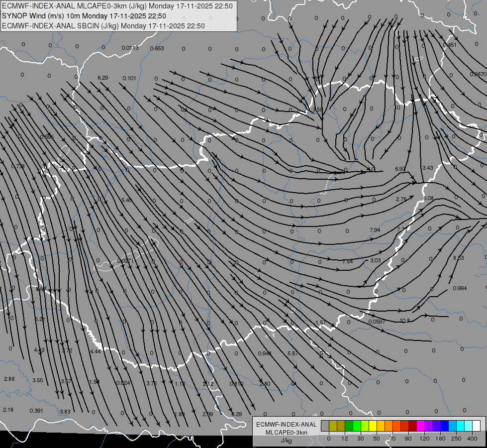Viewport: 487px width, 448px height.
Task: Click the legend tick label '160'
Action: [440, 439]
